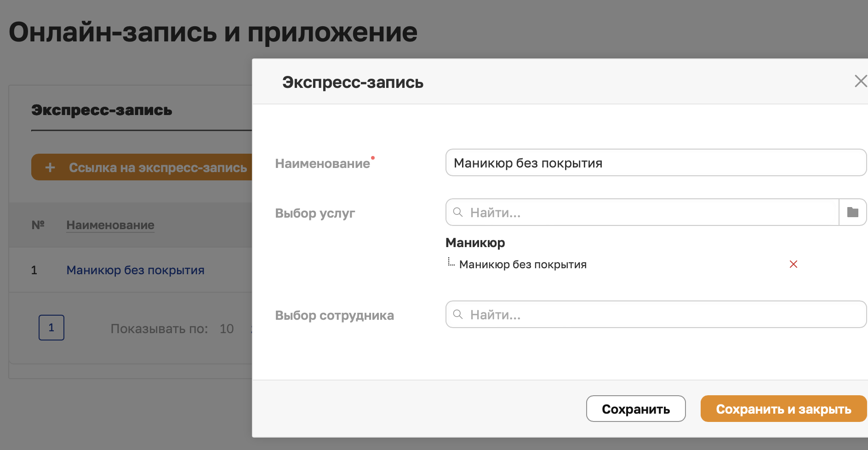Click the № column header

pos(38,225)
